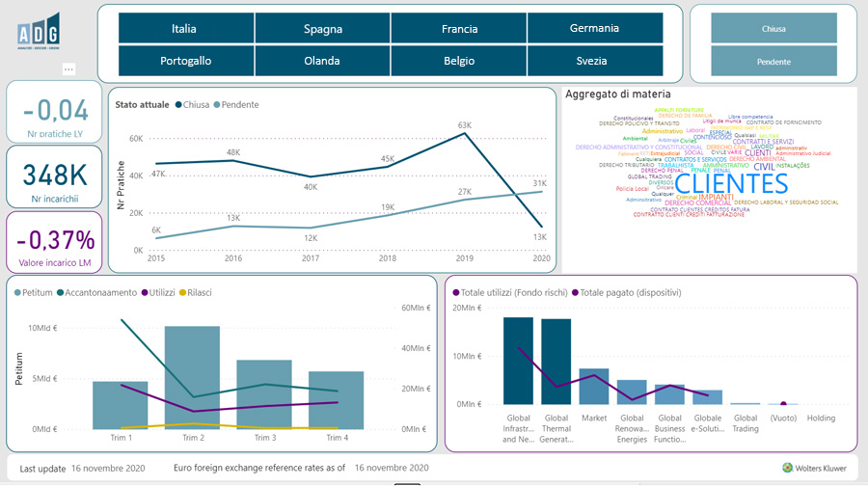Viewport: 868px width, 486px height.
Task: Click the Wolters Kluwer logo
Action: coord(815,468)
